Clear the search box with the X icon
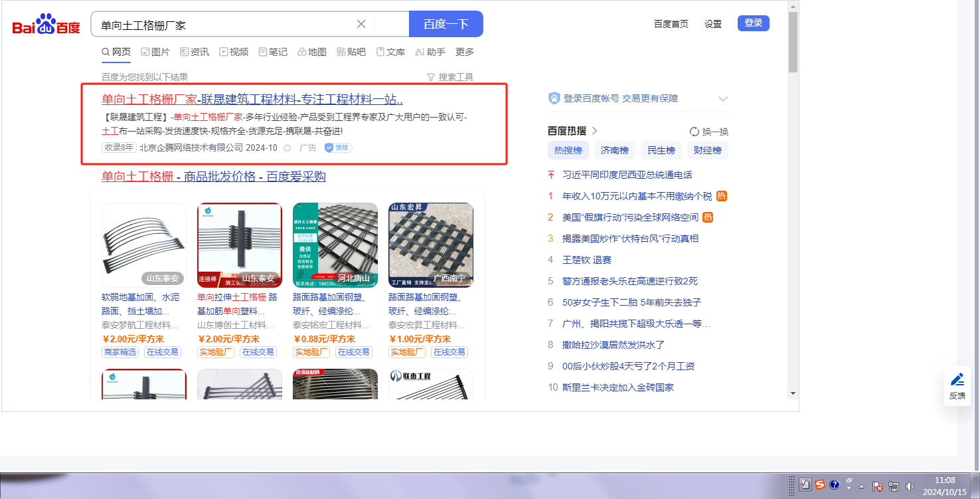This screenshot has height=499, width=980. [x=361, y=25]
